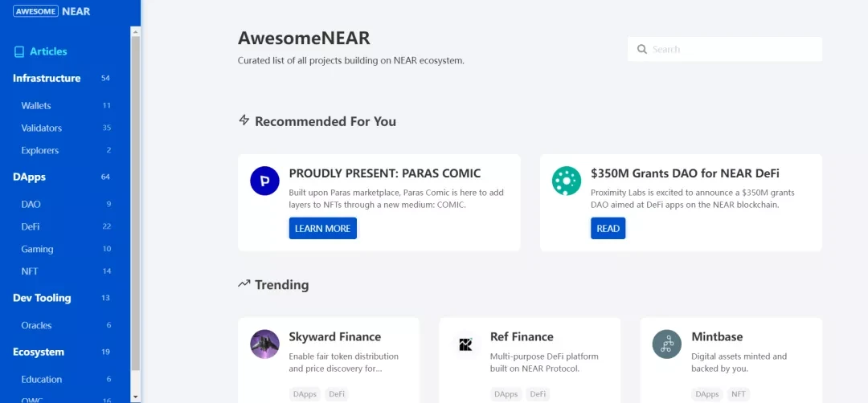Click the Paras Comic logo icon
The height and width of the screenshot is (403, 868).
(264, 181)
